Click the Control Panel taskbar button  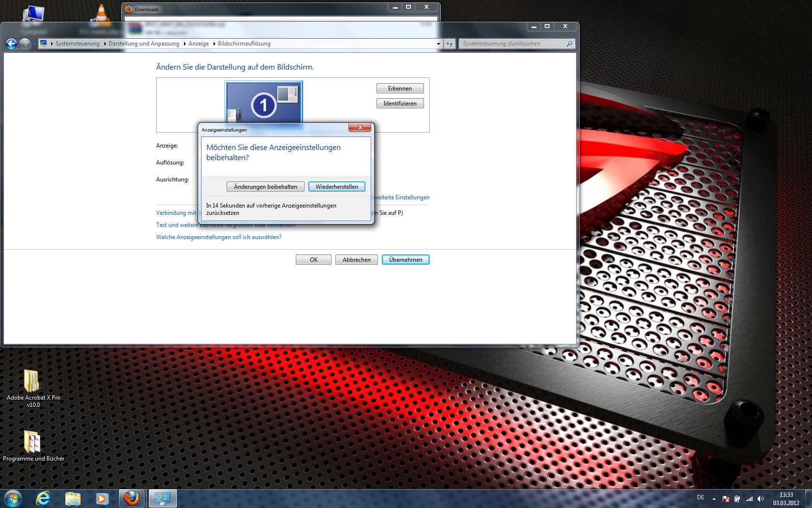point(162,498)
